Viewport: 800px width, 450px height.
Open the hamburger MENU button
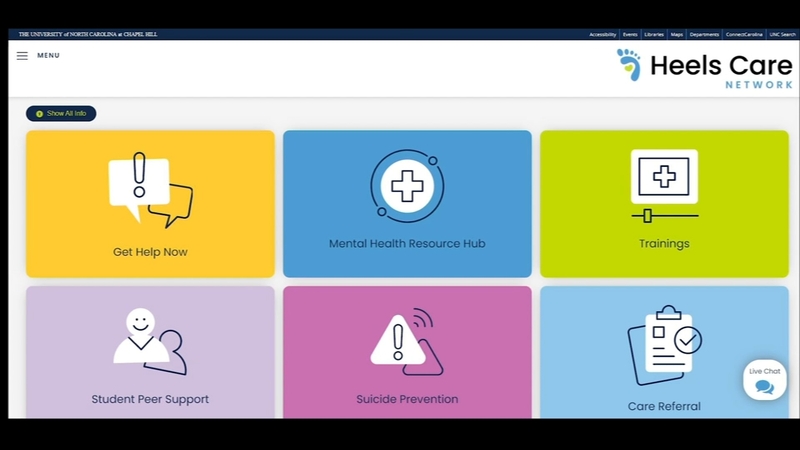38,56
